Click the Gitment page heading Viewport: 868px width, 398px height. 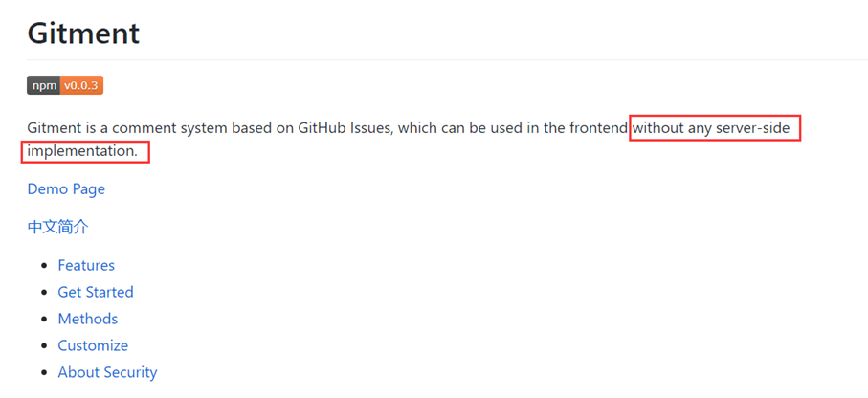click(x=83, y=33)
